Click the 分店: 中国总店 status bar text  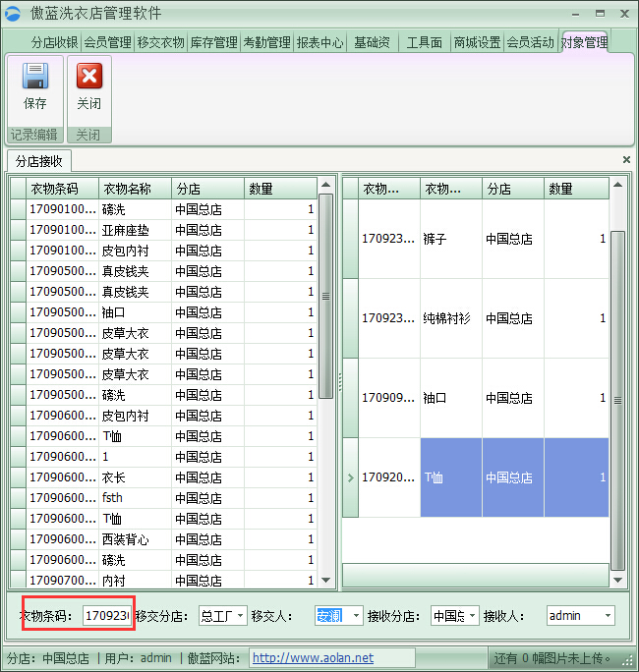click(x=48, y=658)
